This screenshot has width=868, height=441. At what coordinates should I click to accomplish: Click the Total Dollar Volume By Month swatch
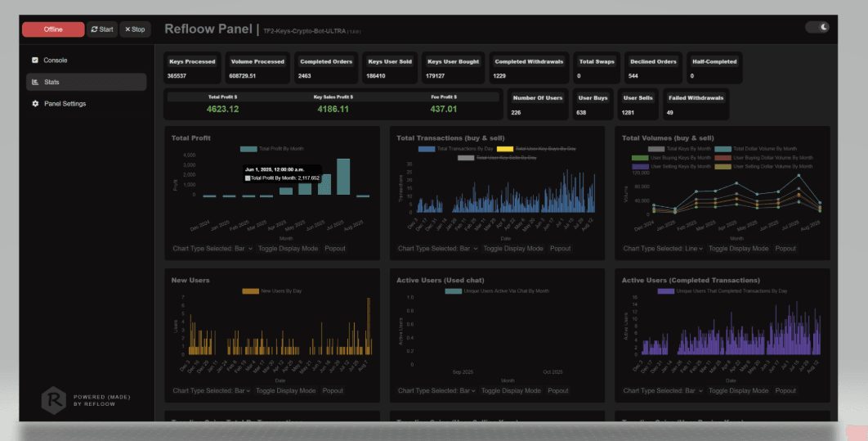click(723, 149)
